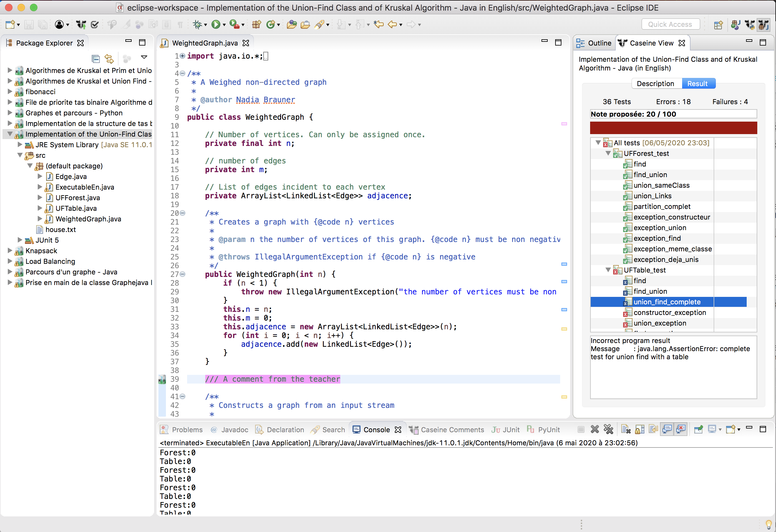Click Remove All Terminated Launches double X
This screenshot has width=776, height=532.
click(x=609, y=429)
